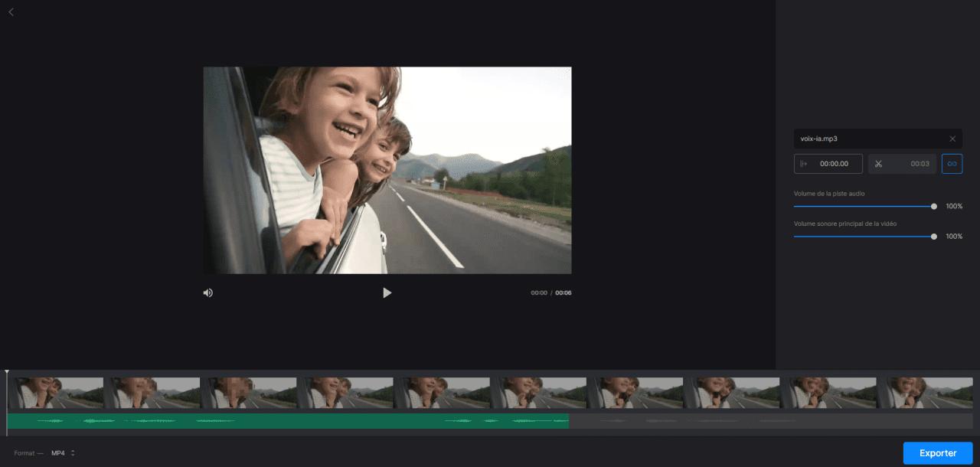Click the video preview image

tap(387, 170)
